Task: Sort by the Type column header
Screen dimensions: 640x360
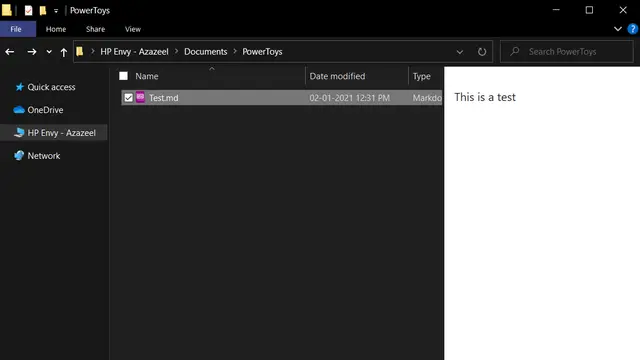Action: click(x=422, y=76)
